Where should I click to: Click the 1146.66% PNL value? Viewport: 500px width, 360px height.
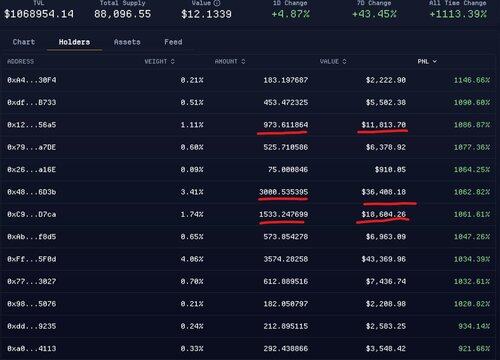click(472, 80)
